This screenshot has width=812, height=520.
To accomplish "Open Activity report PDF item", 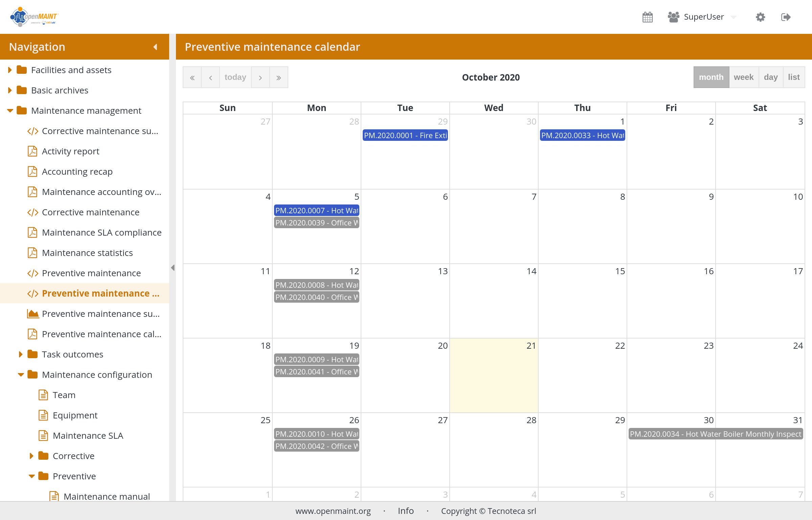I will point(70,151).
